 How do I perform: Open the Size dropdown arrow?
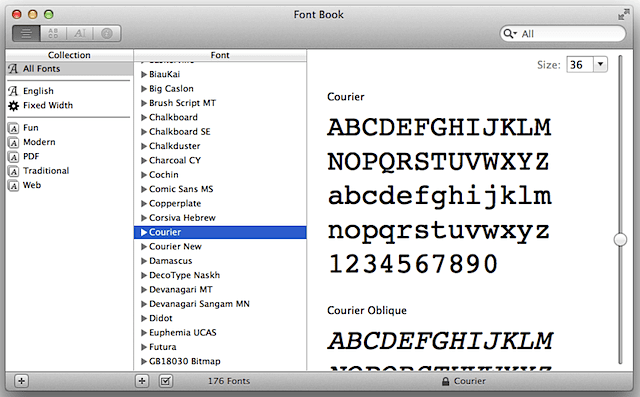click(x=600, y=64)
